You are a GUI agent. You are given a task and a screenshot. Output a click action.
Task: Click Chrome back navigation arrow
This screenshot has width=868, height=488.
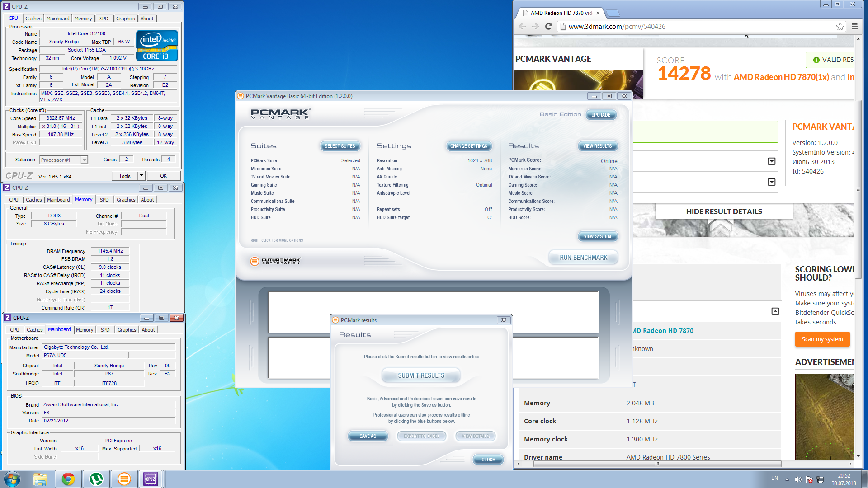pos(523,26)
